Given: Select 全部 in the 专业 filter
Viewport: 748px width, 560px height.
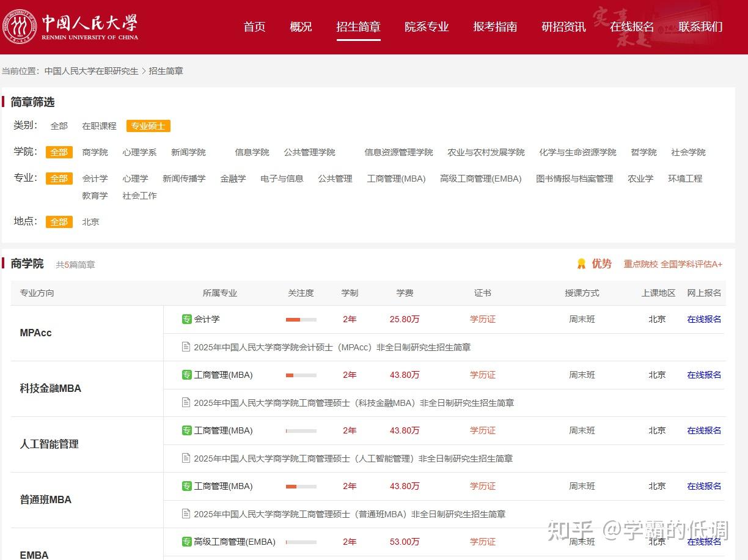Looking at the screenshot, I should [x=59, y=179].
